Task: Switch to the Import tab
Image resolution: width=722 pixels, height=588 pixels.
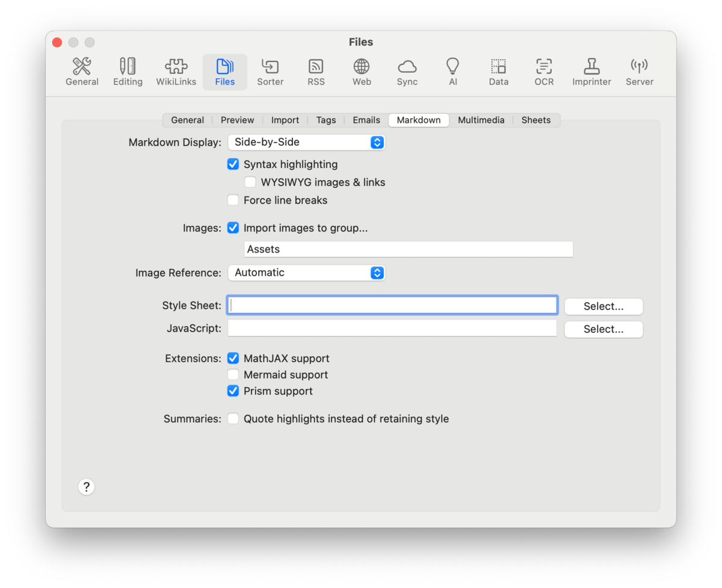Action: pyautogui.click(x=285, y=120)
